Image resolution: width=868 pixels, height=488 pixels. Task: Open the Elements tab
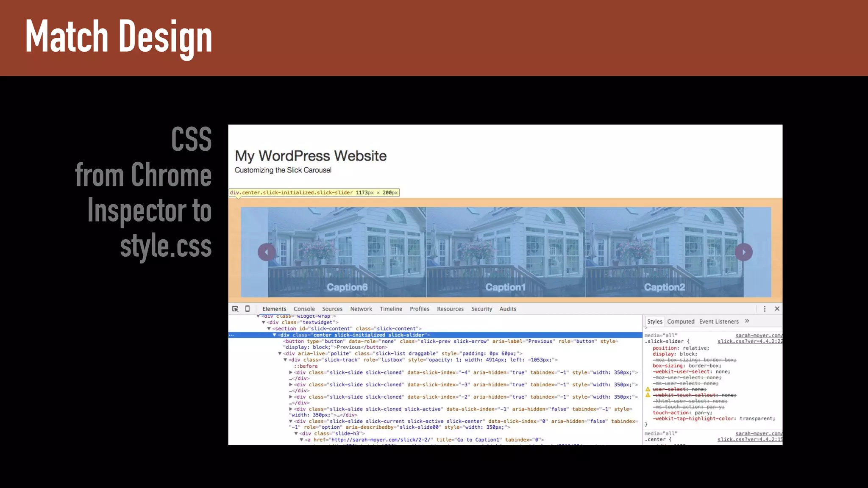coord(274,309)
